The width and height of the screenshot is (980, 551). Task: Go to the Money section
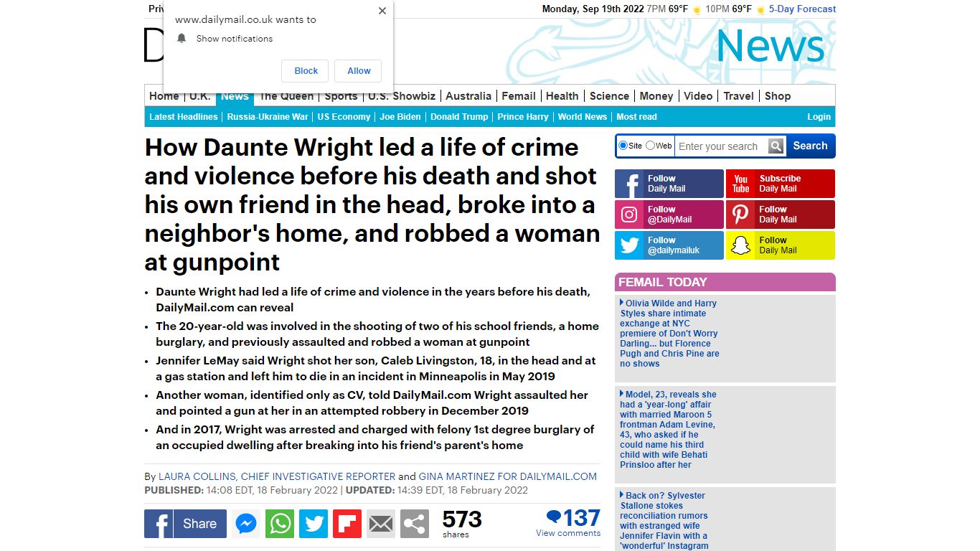[x=656, y=96]
